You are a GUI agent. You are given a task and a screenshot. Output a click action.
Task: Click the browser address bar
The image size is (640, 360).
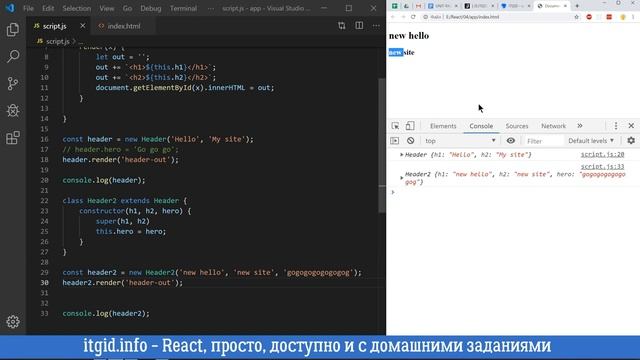pyautogui.click(x=496, y=17)
